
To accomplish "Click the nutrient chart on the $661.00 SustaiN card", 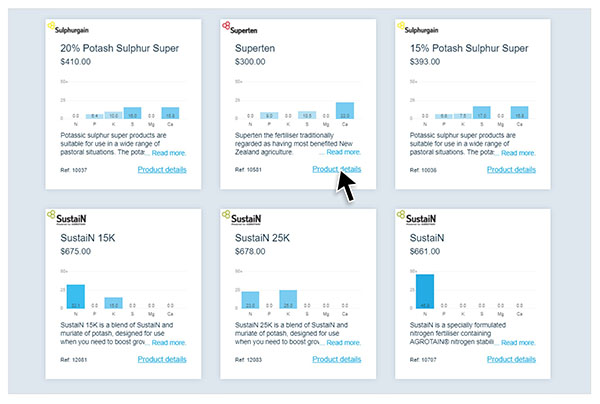I will (x=472, y=292).
